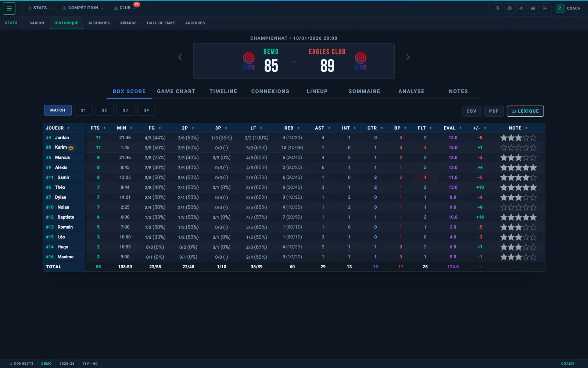Open settings via the gear icon
This screenshot has width=588, height=368.
coord(533,8)
